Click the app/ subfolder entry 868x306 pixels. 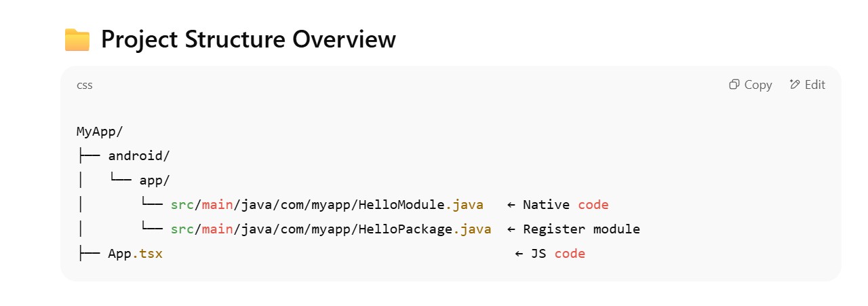(155, 180)
